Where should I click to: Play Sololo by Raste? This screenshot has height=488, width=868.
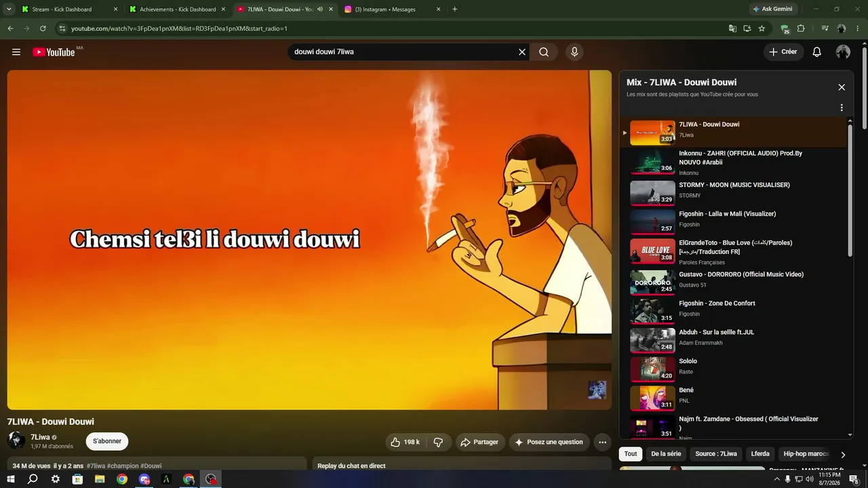735,369
